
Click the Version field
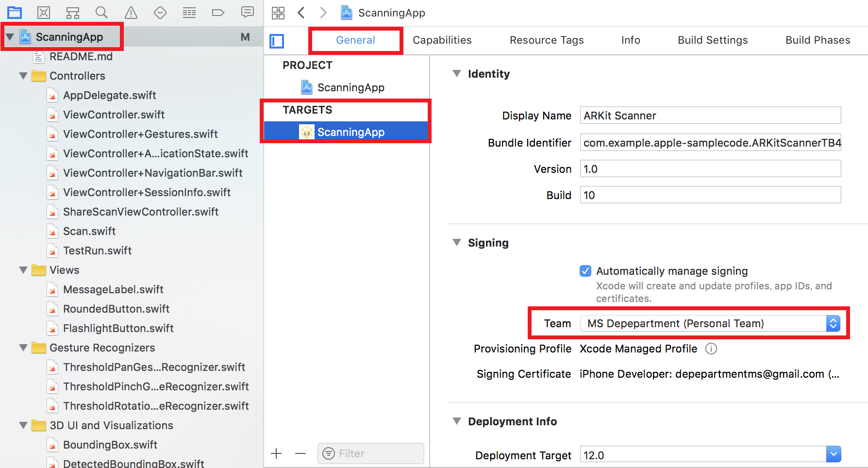pyautogui.click(x=710, y=169)
